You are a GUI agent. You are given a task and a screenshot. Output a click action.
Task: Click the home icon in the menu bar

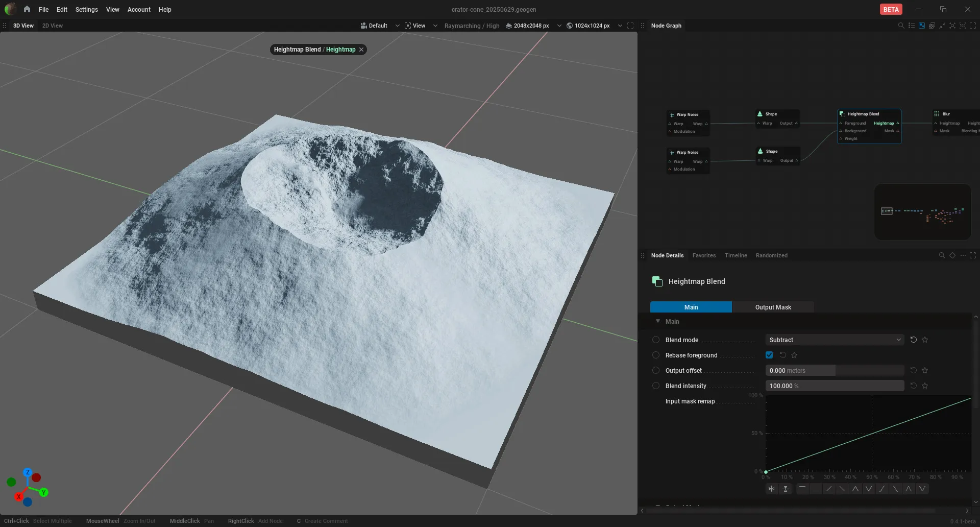pos(27,9)
